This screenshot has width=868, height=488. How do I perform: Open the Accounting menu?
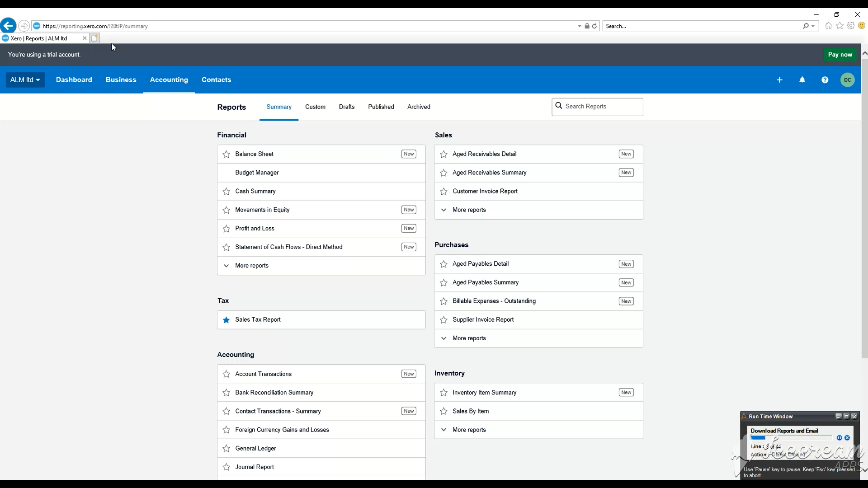click(x=169, y=80)
